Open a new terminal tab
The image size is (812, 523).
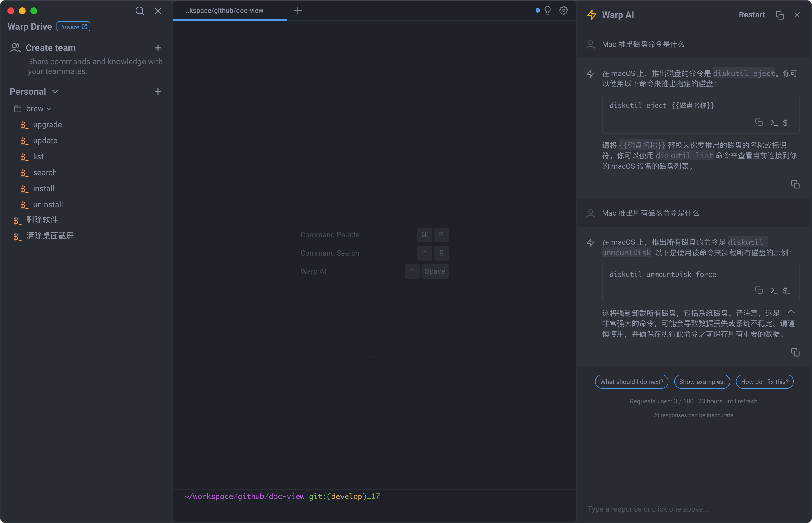point(298,11)
